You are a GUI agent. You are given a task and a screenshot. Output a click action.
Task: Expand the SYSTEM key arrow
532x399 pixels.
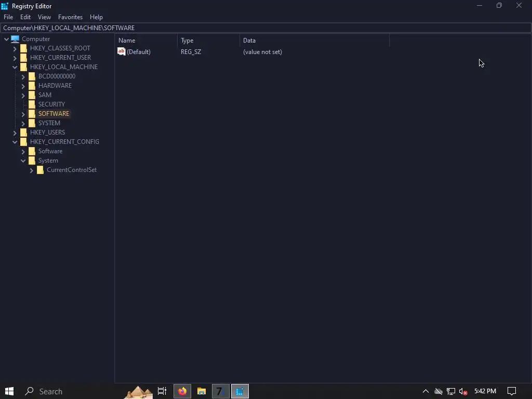pos(23,124)
